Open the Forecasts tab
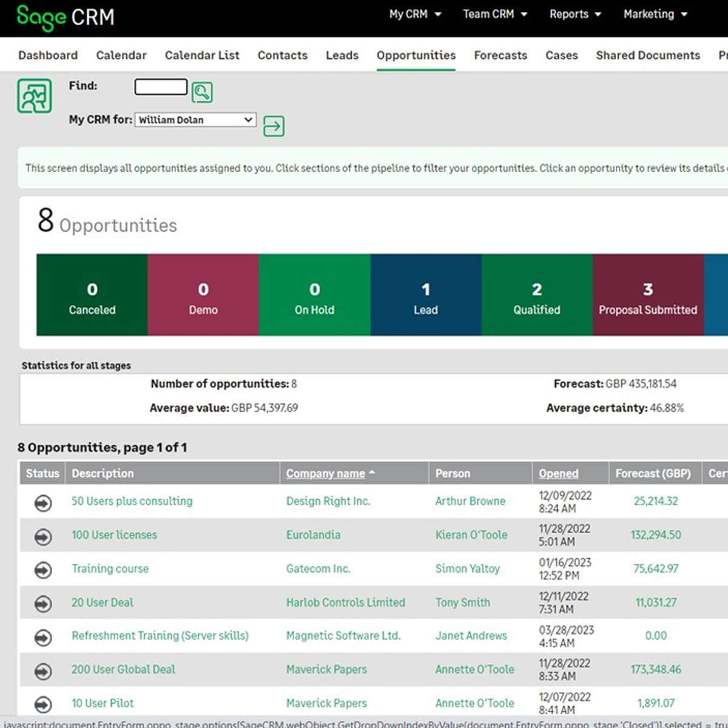 coord(500,55)
